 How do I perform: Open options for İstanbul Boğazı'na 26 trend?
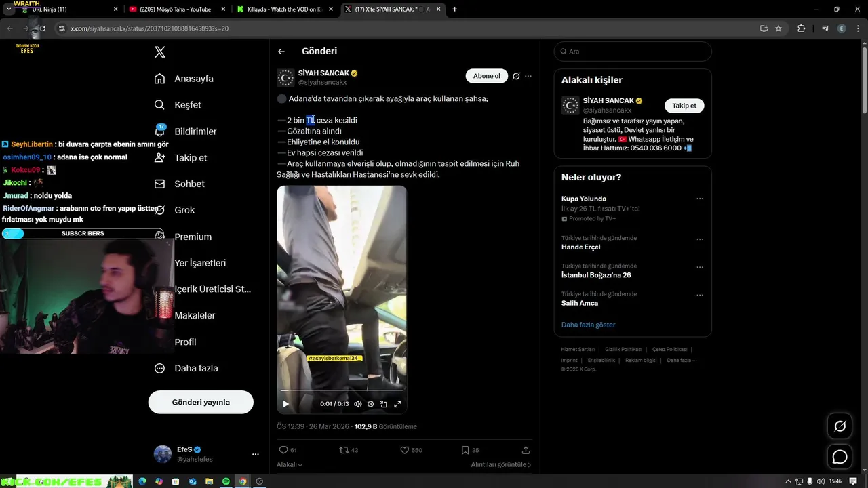point(700,267)
